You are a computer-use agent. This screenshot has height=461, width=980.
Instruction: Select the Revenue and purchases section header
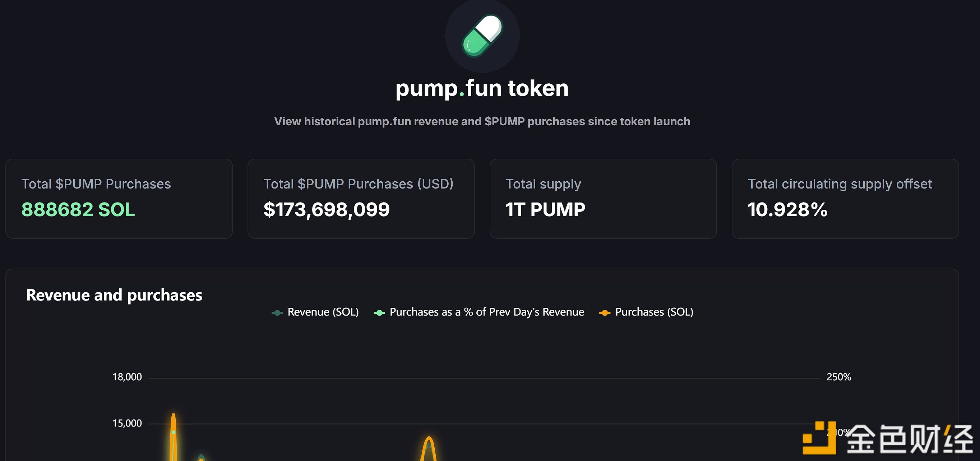tap(114, 295)
